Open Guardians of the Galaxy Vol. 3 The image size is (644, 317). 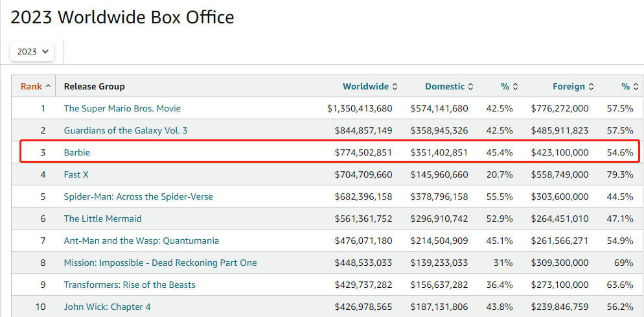click(125, 130)
